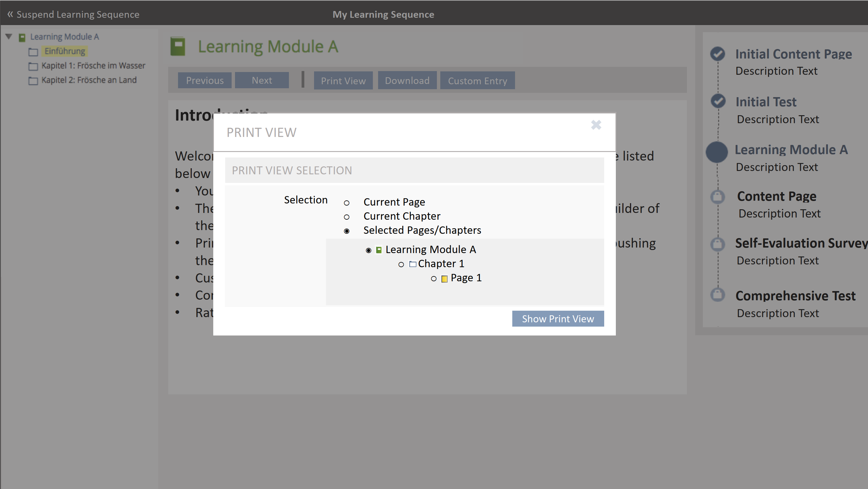Image resolution: width=868 pixels, height=489 pixels.
Task: Click folder icon beside Kapitel 1: Frösche im Wasser
Action: (x=33, y=66)
